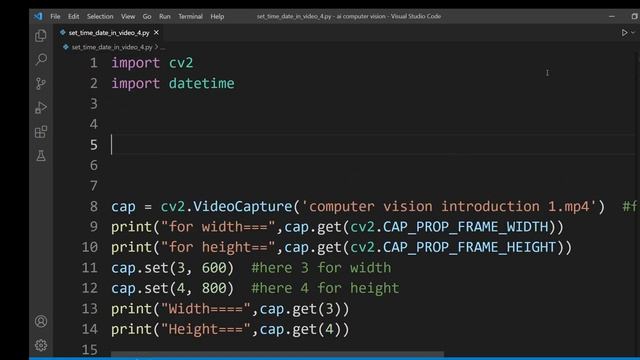
Task: Open the File menu
Action: tap(55, 16)
